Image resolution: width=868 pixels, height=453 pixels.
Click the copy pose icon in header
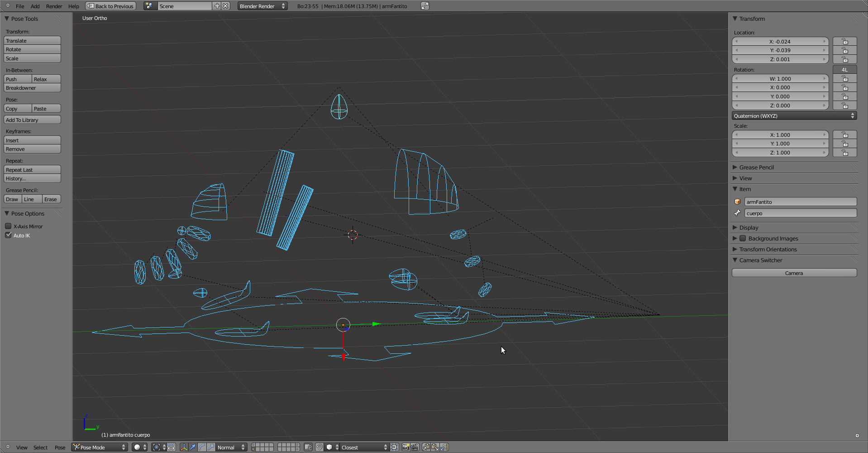coord(426,447)
